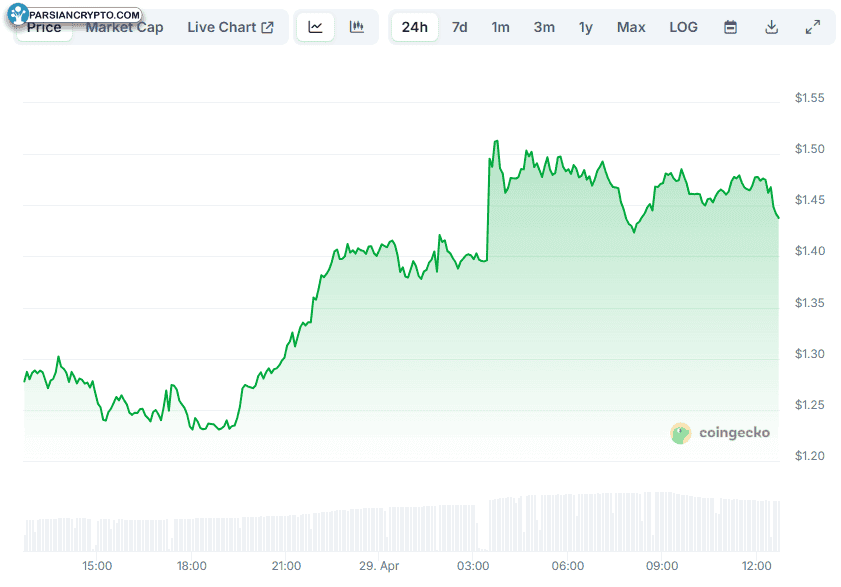The height and width of the screenshot is (587, 841).
Task: Switch to candlestick chart view
Action: (357, 27)
